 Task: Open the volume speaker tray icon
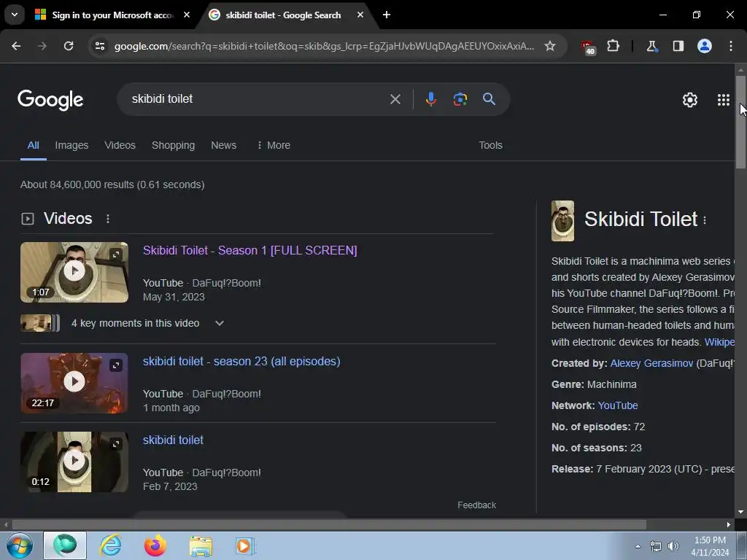673,546
